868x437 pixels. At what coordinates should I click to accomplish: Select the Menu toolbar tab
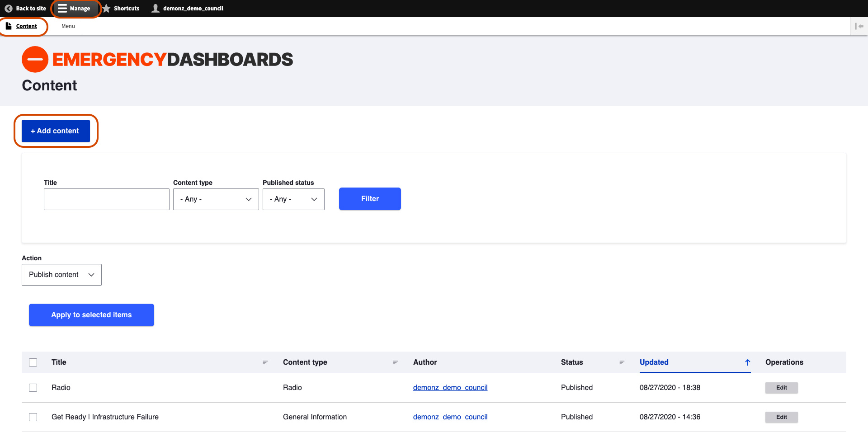pos(68,26)
